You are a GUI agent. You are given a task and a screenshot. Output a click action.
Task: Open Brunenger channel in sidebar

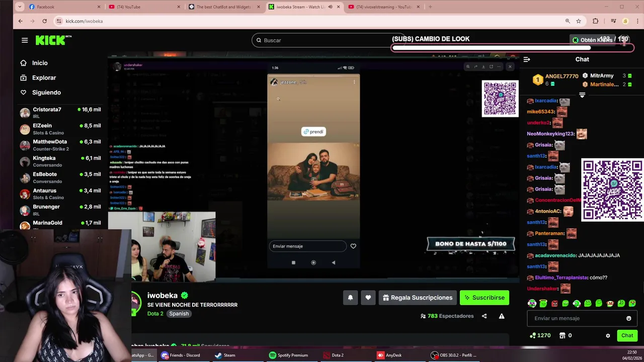tap(60, 210)
